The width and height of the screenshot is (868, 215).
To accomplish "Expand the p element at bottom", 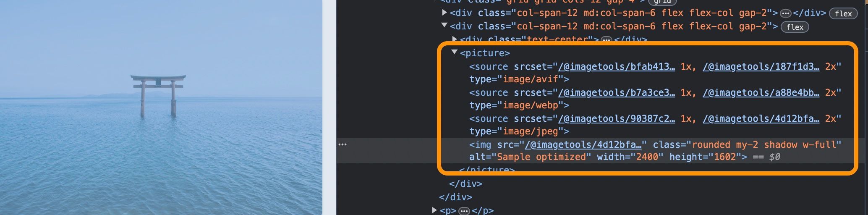I will point(434,210).
